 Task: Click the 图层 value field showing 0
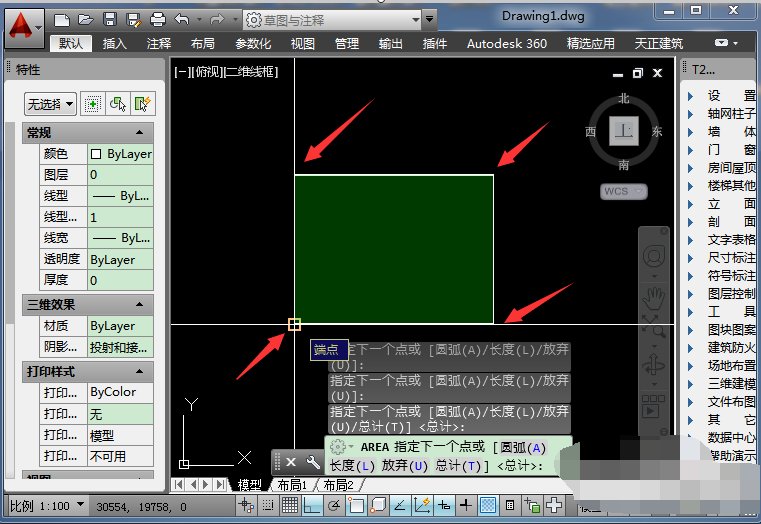tap(119, 174)
